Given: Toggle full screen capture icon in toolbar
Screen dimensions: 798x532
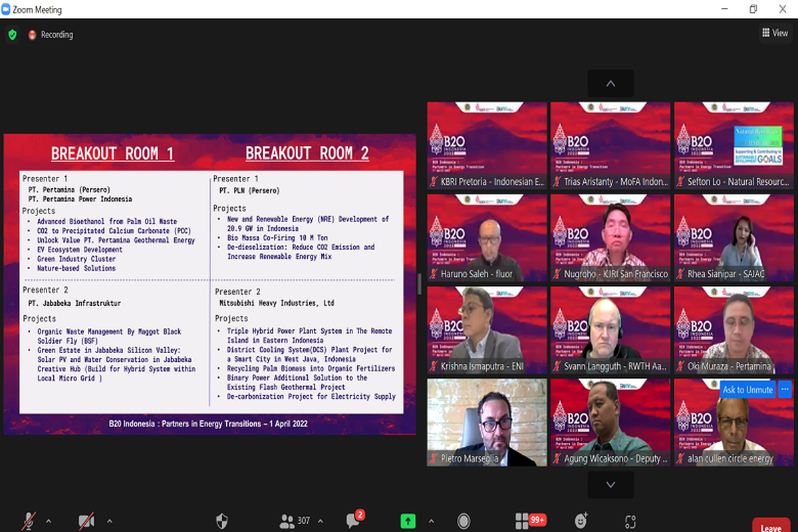Looking at the screenshot, I should tap(630, 521).
